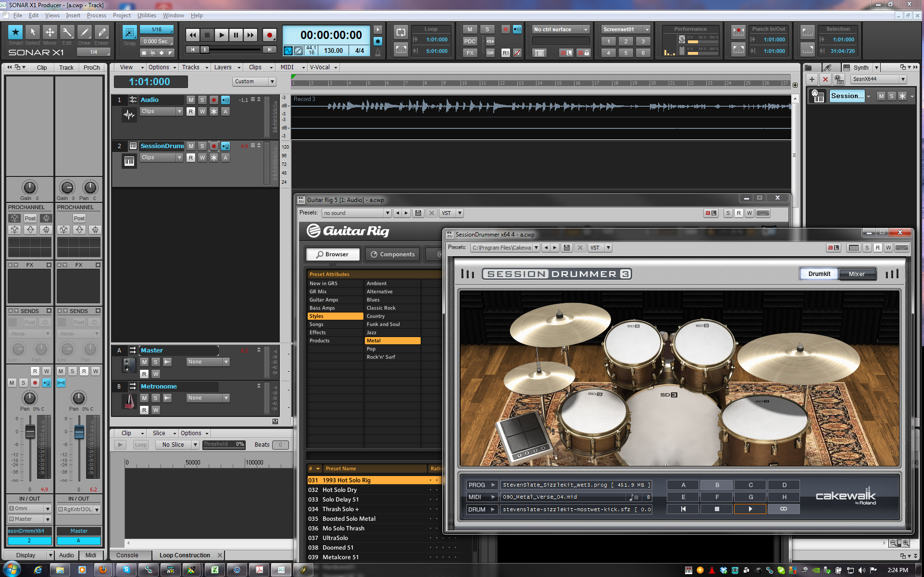Open Excel from taskbar
924x577 pixels.
pos(214,570)
